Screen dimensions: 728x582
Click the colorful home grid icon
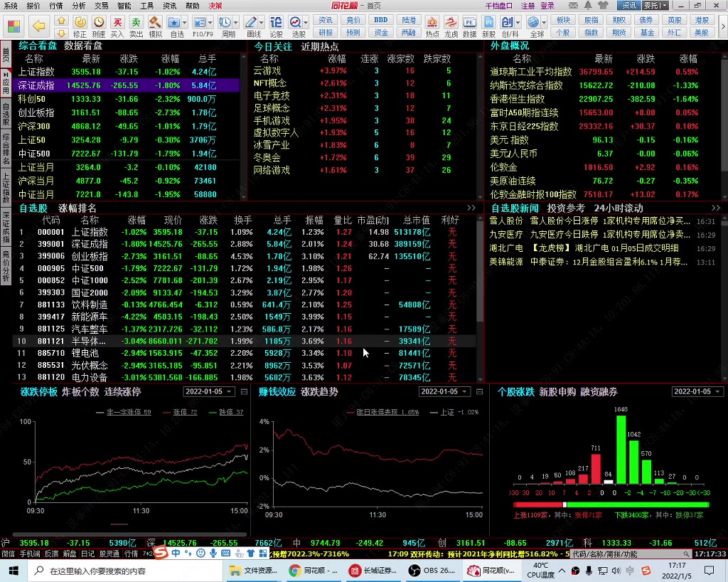point(14,26)
